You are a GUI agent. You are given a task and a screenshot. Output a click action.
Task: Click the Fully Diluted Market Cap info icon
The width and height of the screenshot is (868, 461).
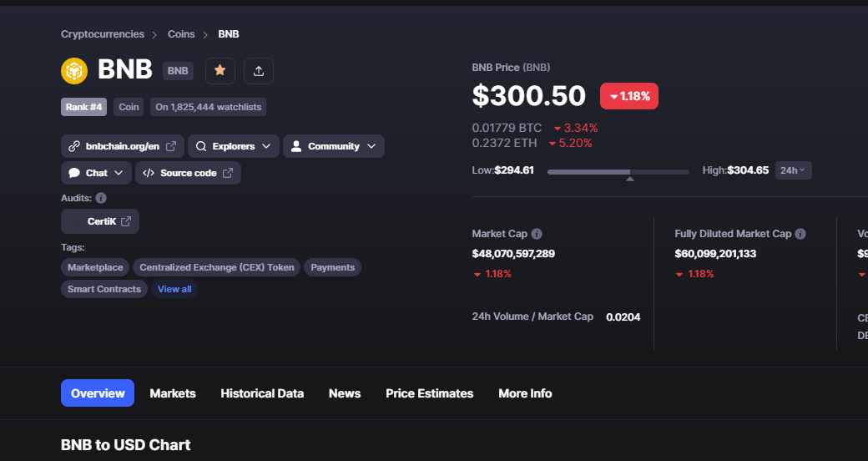[800, 234]
